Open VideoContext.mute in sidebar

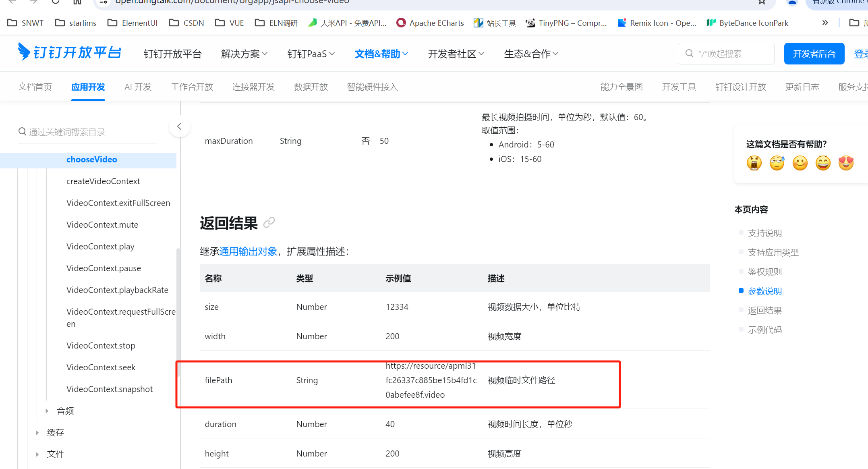pyautogui.click(x=102, y=225)
